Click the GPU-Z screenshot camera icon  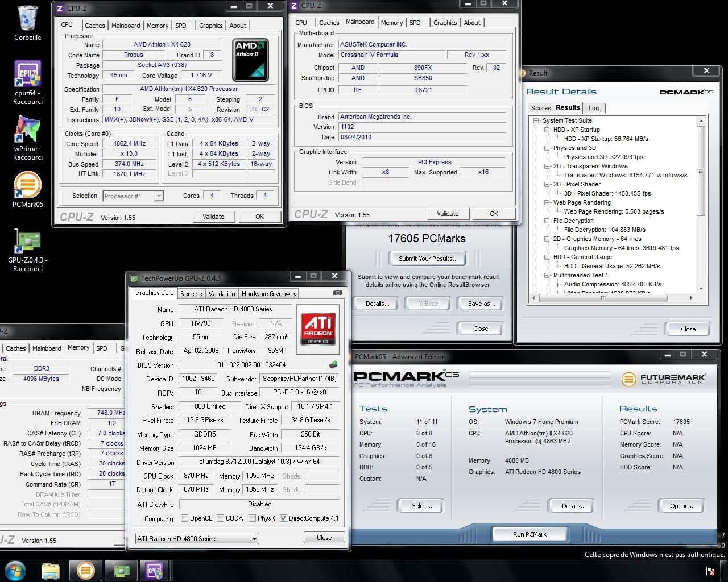coord(338,293)
